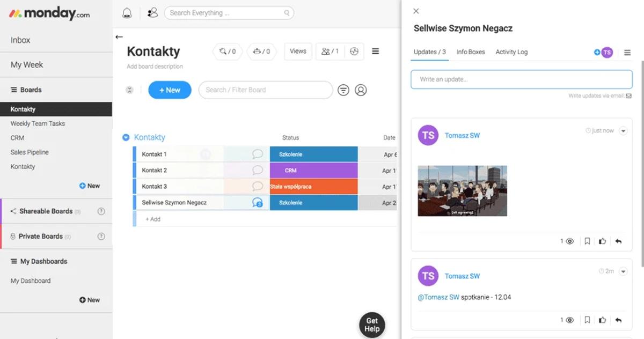
Task: Like the spotkanie 12.04 update
Action: 603,320
